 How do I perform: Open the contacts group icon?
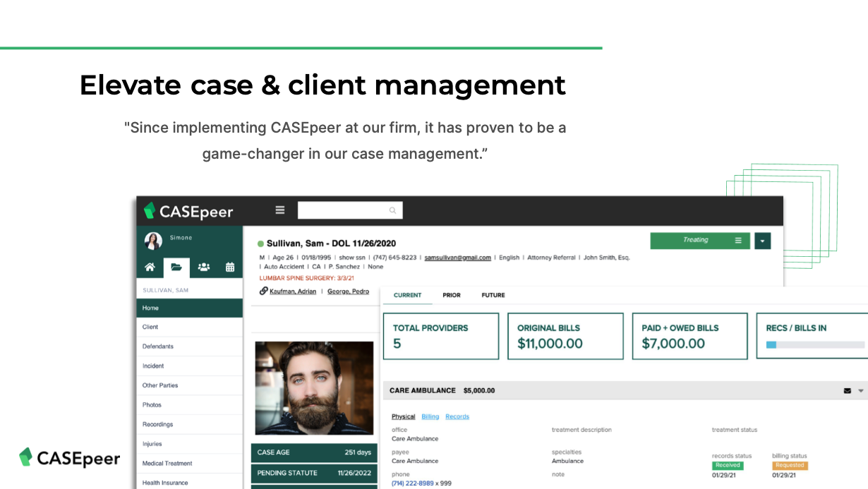tap(203, 267)
